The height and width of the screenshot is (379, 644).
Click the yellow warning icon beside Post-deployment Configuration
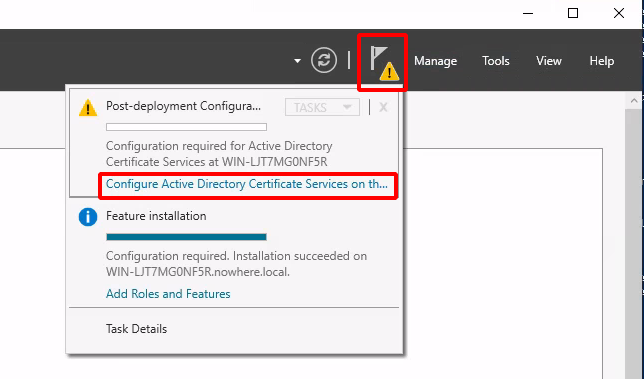coord(87,108)
